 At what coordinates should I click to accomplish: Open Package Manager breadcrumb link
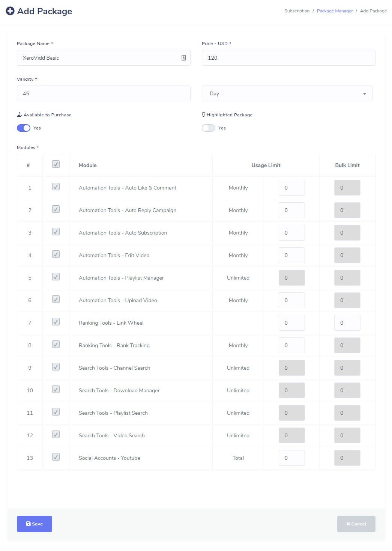(x=335, y=11)
